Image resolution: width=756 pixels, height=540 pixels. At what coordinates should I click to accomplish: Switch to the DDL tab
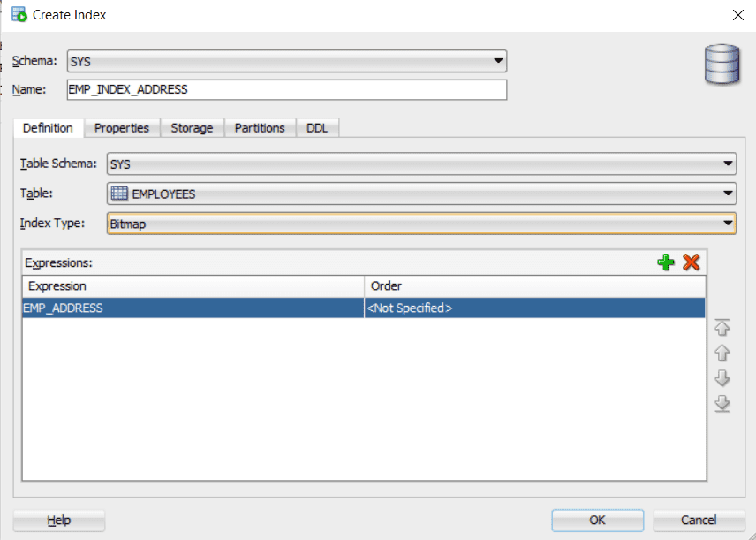click(317, 127)
